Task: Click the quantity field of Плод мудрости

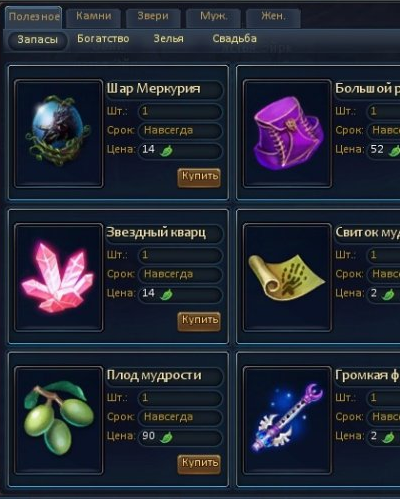Action: [x=180, y=398]
